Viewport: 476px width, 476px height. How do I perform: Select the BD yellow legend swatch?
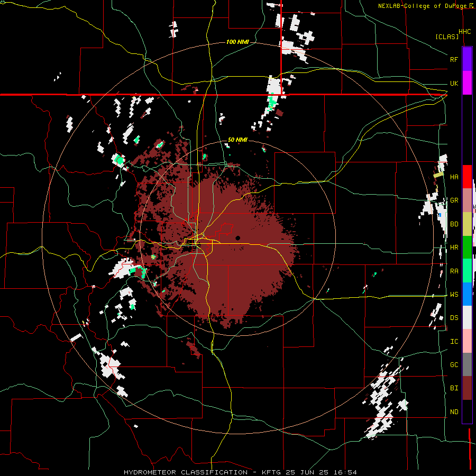tap(467, 224)
